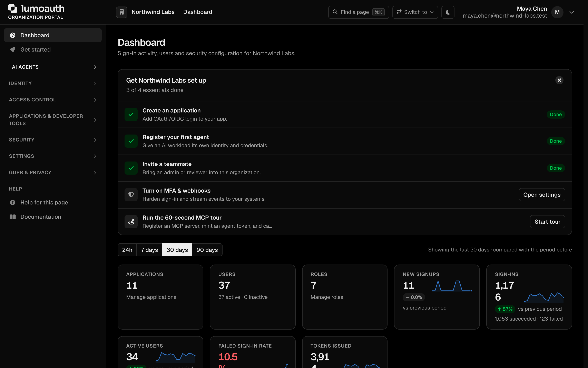Click the Done badge for Invite a teammate
Viewport: 588px width, 368px height.
pos(556,168)
